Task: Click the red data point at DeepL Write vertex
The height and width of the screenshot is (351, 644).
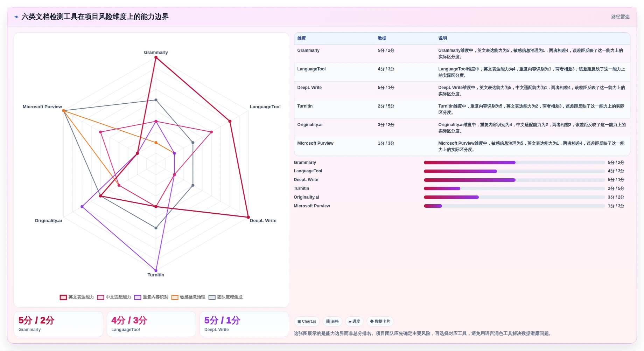Action: tap(248, 217)
